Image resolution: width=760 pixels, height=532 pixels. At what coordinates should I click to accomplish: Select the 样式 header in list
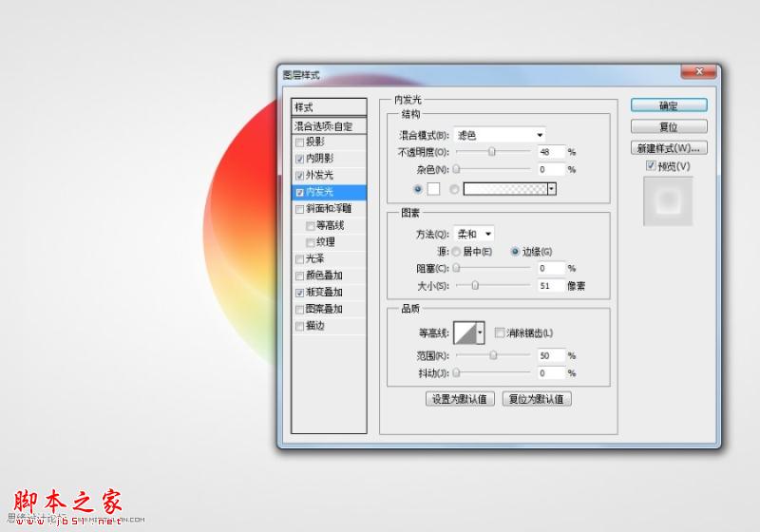pyautogui.click(x=329, y=107)
